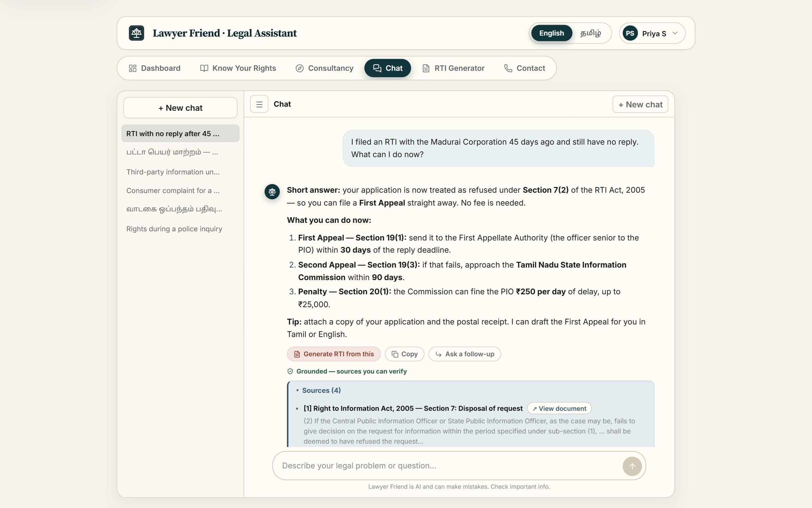Open View document for Section 7 source

(559, 408)
